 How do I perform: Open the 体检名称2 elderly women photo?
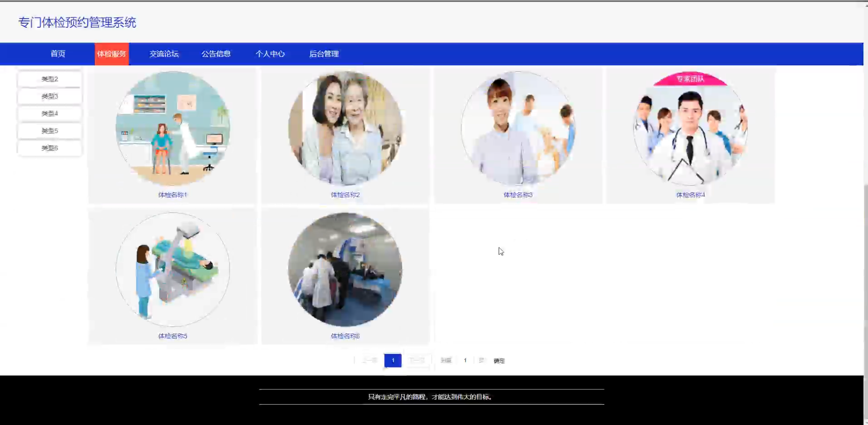[345, 128]
